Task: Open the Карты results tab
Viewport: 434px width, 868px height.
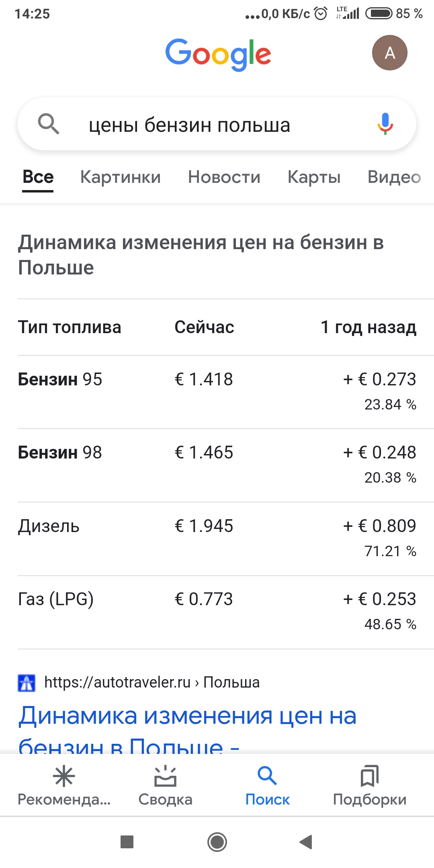Action: coord(314,177)
